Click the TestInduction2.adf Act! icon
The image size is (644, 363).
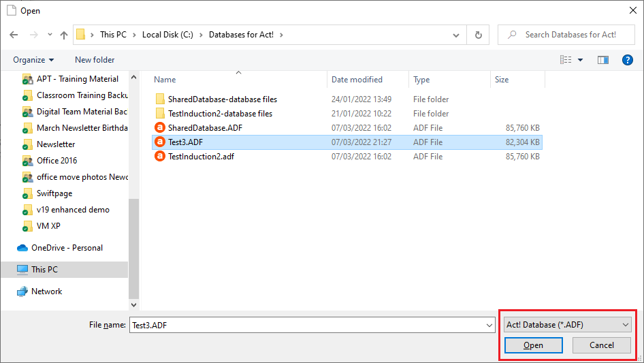pos(160,156)
